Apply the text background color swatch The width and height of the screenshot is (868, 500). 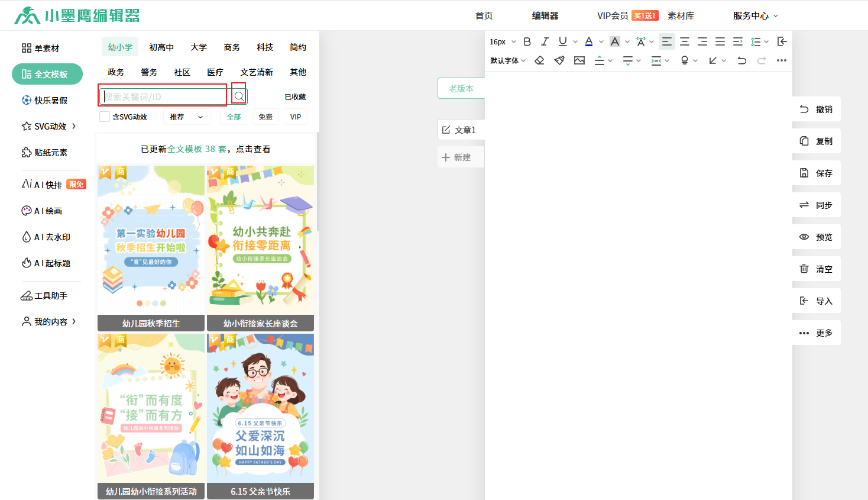point(615,41)
